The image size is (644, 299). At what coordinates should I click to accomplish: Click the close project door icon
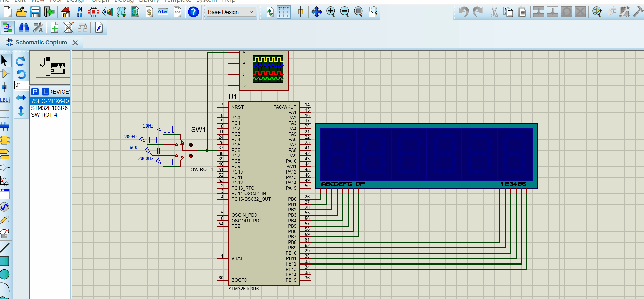(49, 12)
